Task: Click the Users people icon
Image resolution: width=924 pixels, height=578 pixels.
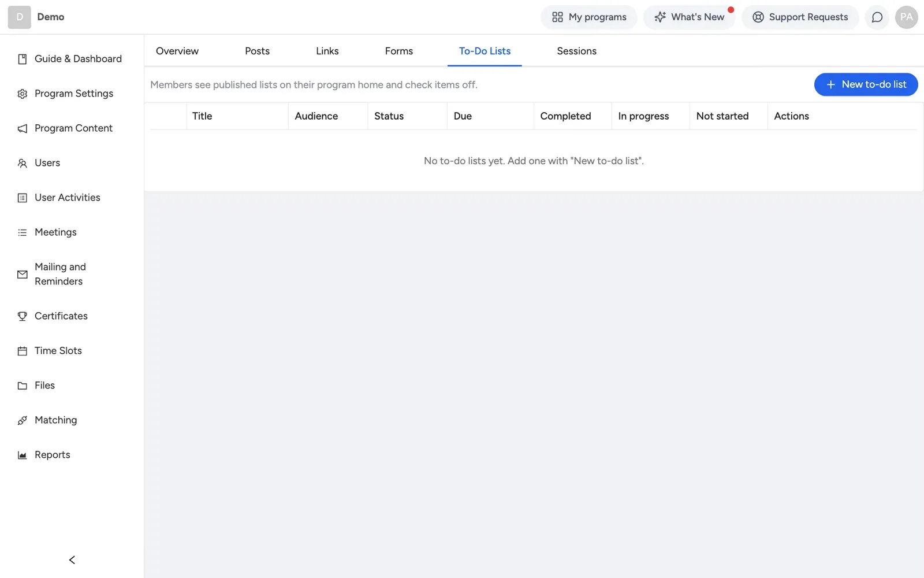Action: coord(23,163)
